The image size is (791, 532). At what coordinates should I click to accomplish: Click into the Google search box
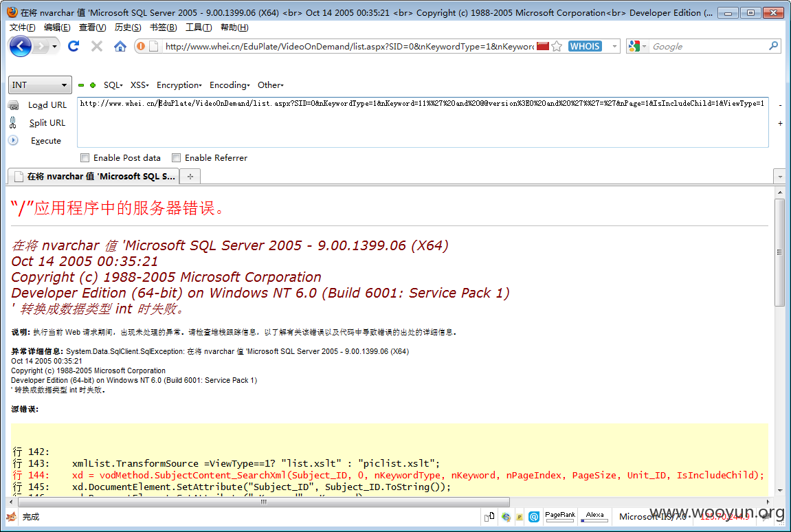click(708, 47)
